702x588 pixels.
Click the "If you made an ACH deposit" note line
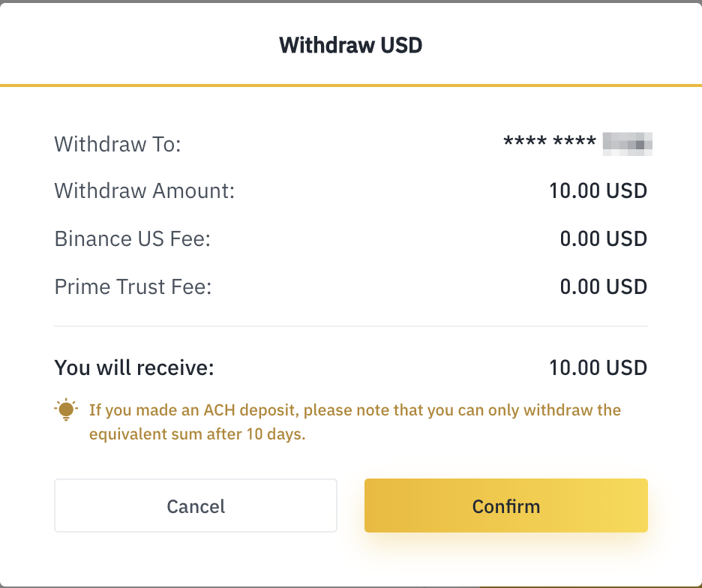355,410
